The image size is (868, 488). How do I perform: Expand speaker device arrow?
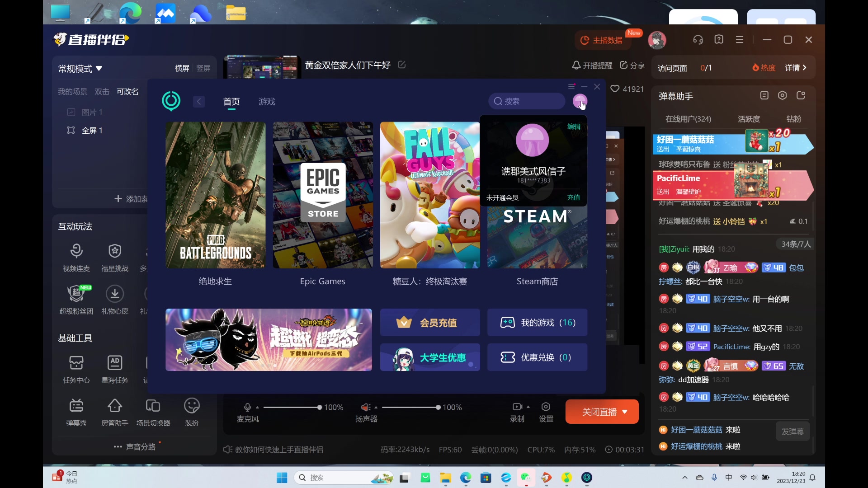click(x=376, y=408)
